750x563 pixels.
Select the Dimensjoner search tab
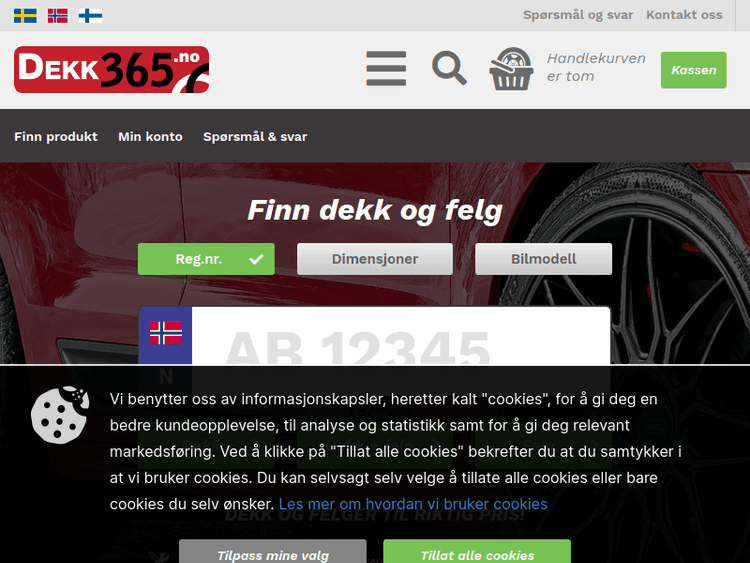click(375, 259)
